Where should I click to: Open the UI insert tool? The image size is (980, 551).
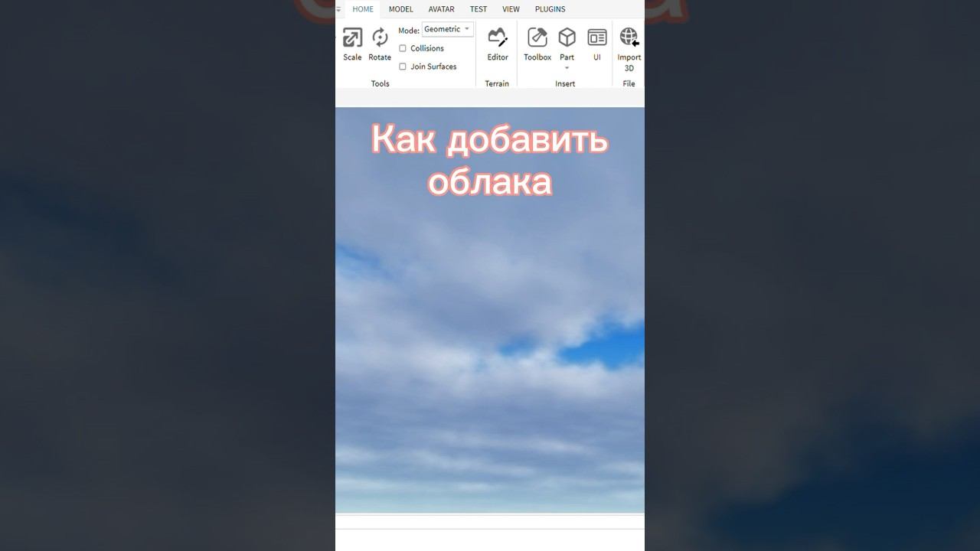(597, 44)
